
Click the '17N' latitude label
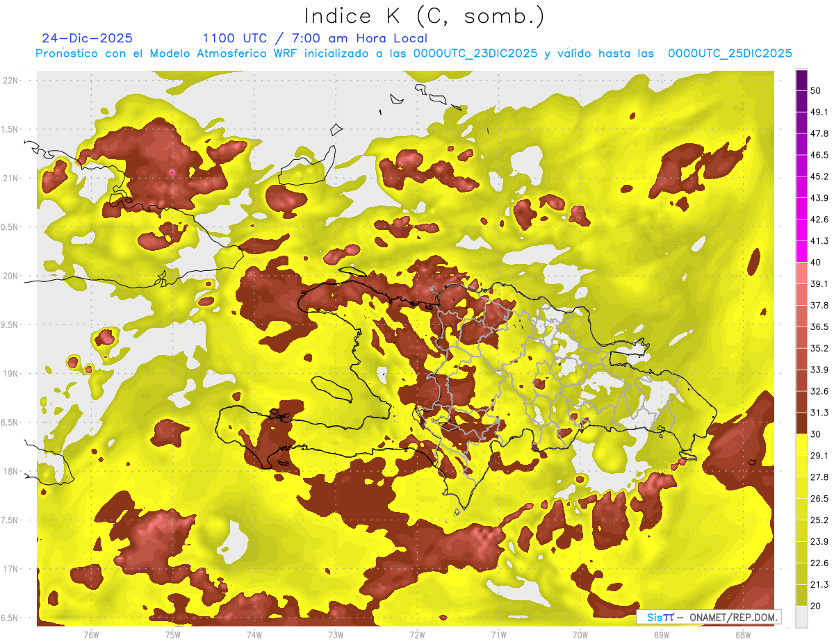coord(10,569)
